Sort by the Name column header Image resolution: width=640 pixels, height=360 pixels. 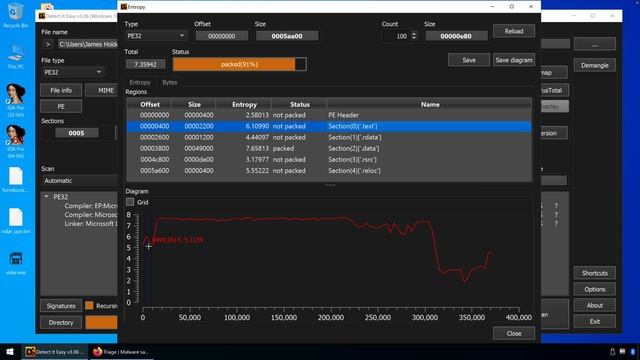(x=430, y=104)
